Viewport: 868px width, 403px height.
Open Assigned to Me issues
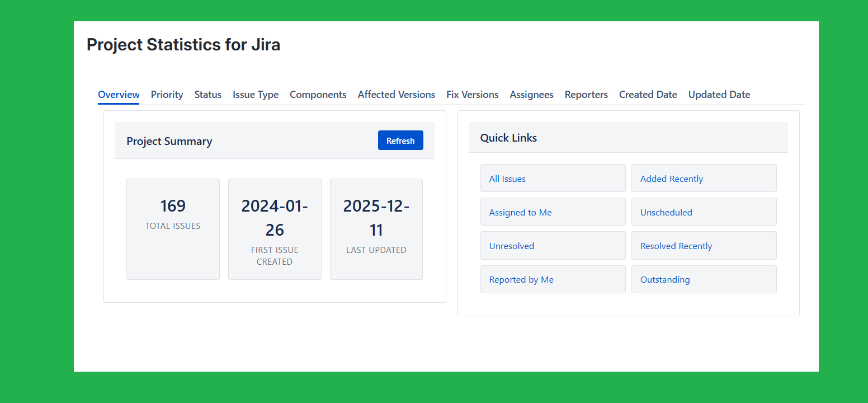tap(553, 212)
